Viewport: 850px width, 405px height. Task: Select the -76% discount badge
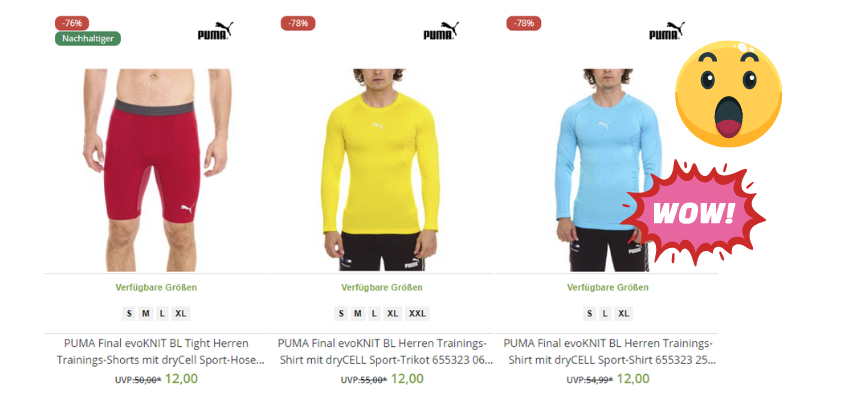[x=72, y=23]
